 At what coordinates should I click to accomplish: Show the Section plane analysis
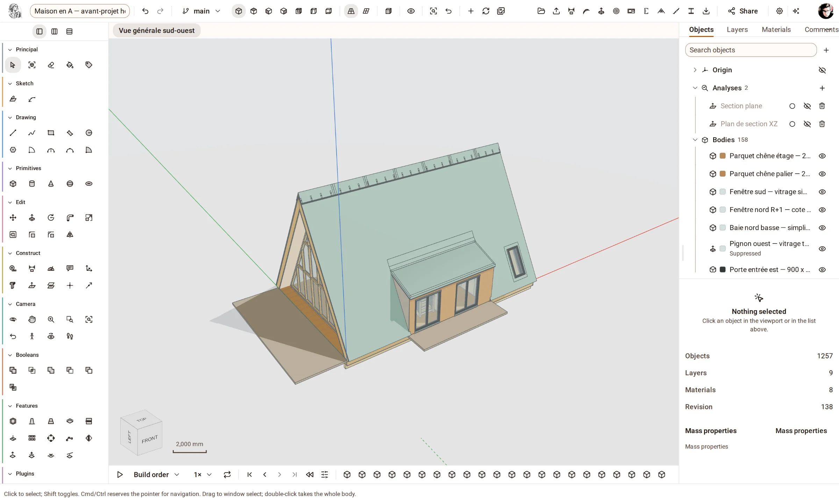807,106
